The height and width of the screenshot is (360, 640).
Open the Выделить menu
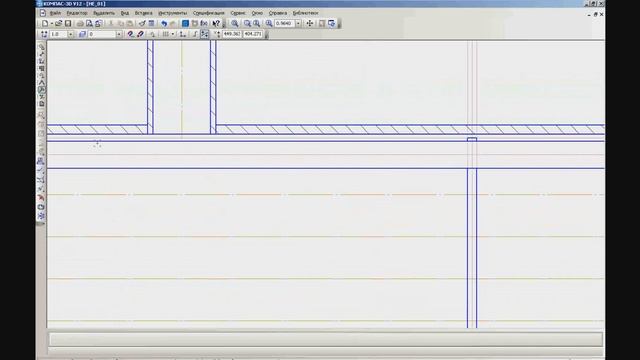[104, 13]
